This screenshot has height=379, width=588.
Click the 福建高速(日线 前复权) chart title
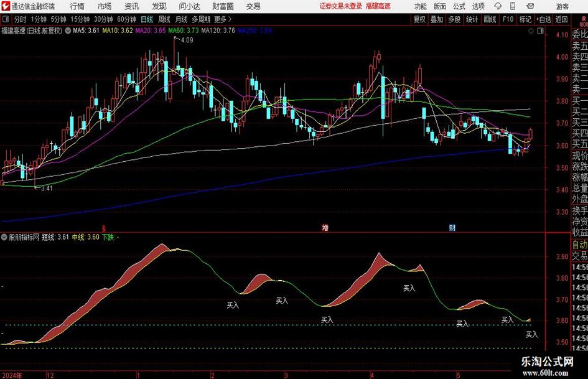pyautogui.click(x=32, y=30)
